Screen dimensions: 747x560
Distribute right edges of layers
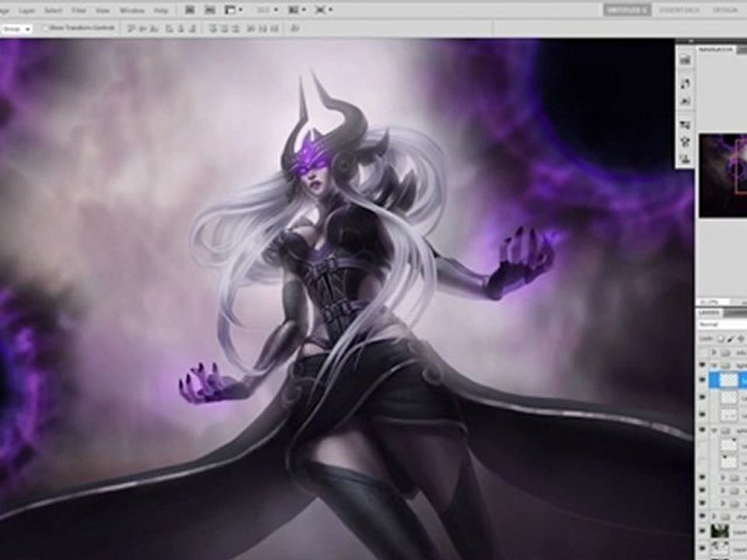click(273, 29)
